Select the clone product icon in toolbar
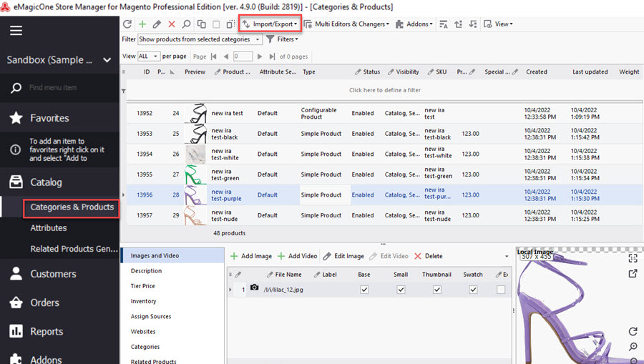Screen dimensions: 644x364 click(230, 24)
